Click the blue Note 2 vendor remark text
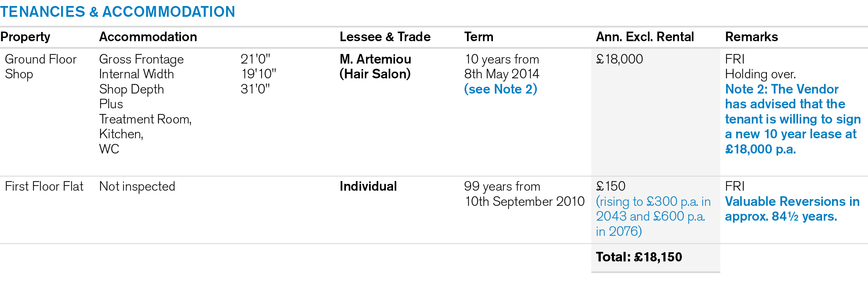This screenshot has width=868, height=293. [x=792, y=119]
